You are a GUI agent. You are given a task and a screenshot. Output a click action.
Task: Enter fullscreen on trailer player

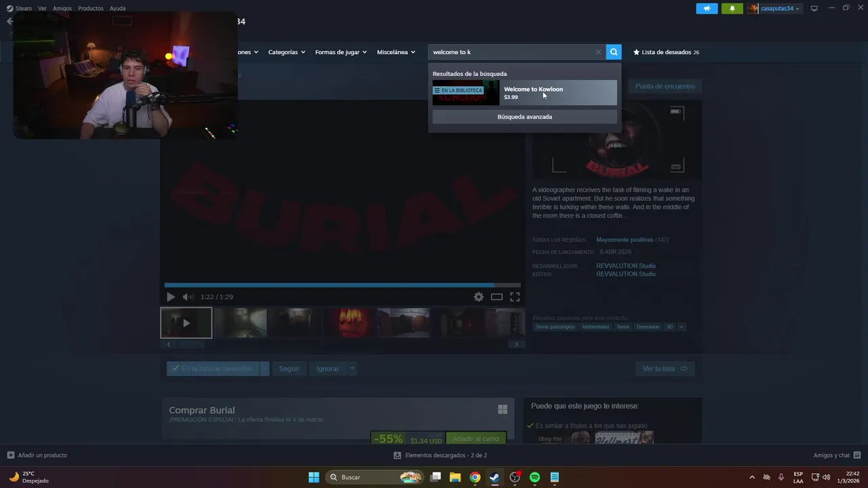click(x=515, y=297)
